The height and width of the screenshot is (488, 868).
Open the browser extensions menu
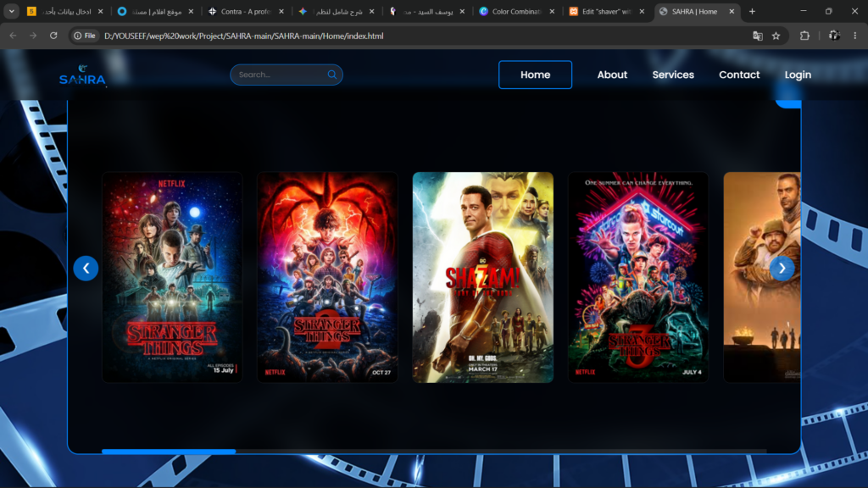(805, 36)
